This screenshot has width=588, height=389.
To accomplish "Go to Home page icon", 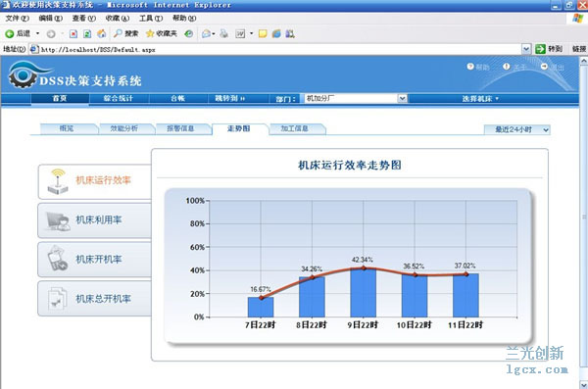I will click(101, 33).
